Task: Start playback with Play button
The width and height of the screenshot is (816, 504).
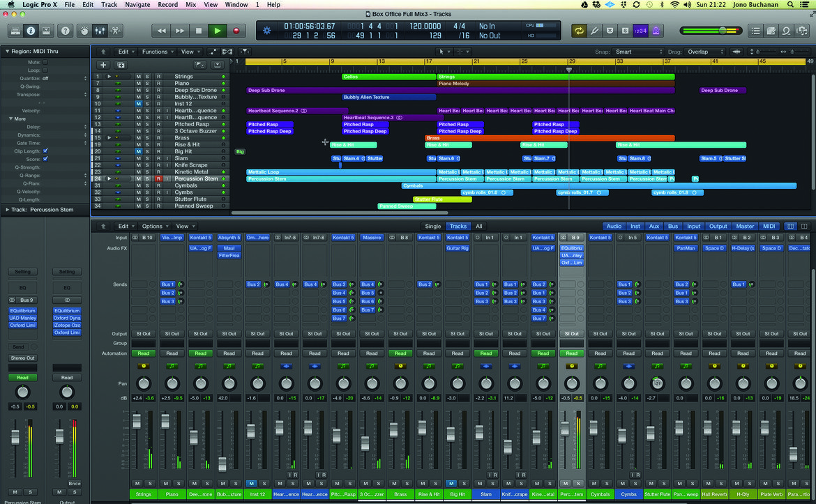Action: pyautogui.click(x=218, y=31)
